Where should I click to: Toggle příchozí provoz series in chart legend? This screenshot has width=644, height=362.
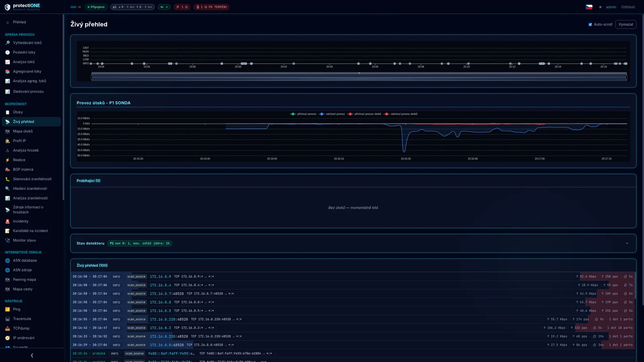coord(303,114)
